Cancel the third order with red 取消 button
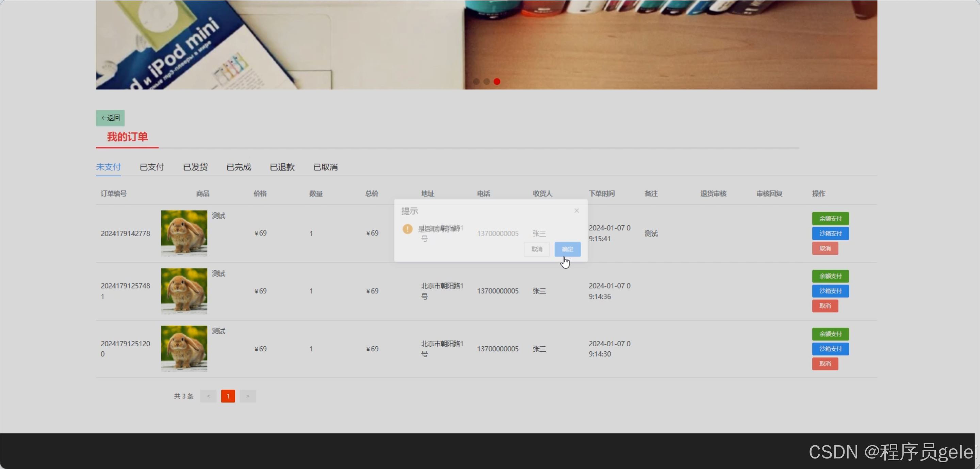 pyautogui.click(x=825, y=364)
